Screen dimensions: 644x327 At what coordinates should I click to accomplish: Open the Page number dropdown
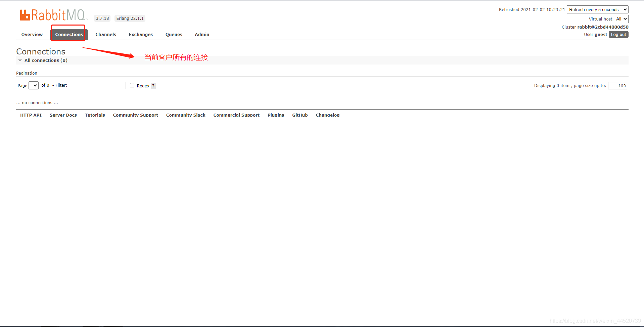point(34,85)
